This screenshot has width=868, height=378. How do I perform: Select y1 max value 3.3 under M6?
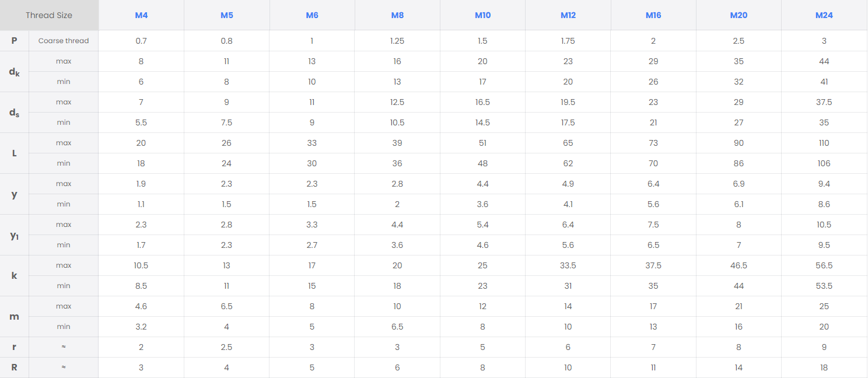tap(312, 225)
